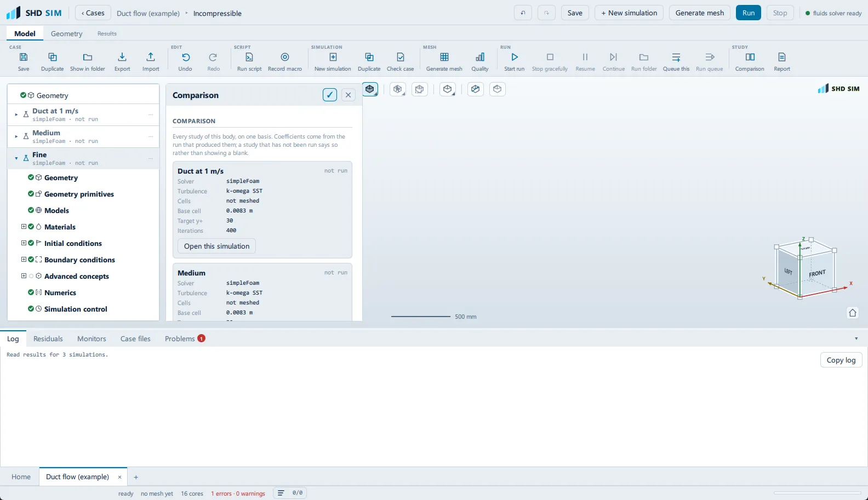Reset view with the home icon
The image size is (868, 500).
tap(853, 313)
